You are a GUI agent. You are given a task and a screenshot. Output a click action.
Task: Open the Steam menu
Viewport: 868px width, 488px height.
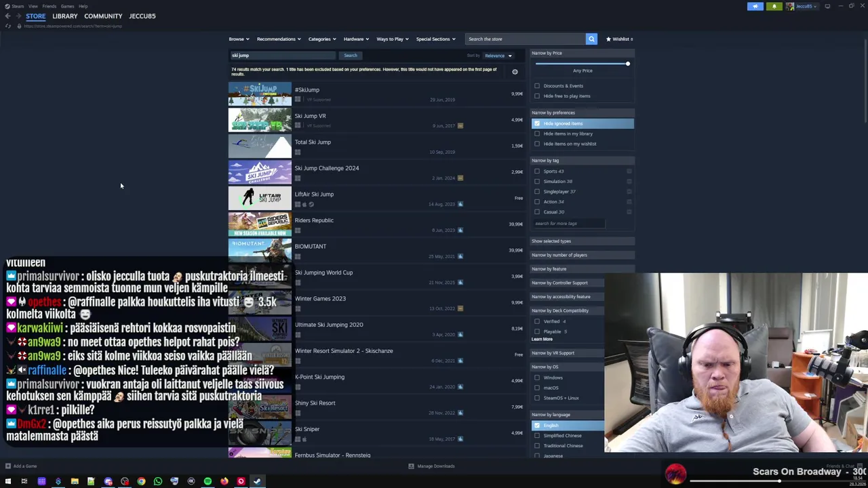click(x=14, y=6)
